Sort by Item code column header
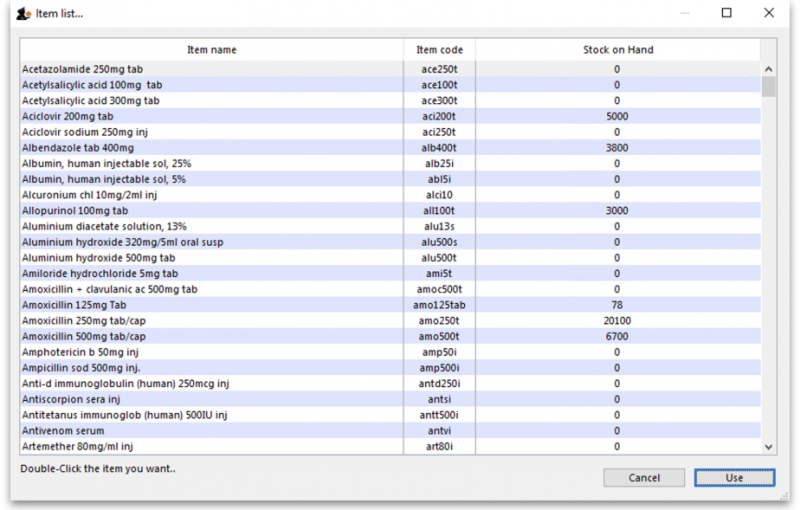Image resolution: width=800 pixels, height=510 pixels. pos(440,50)
